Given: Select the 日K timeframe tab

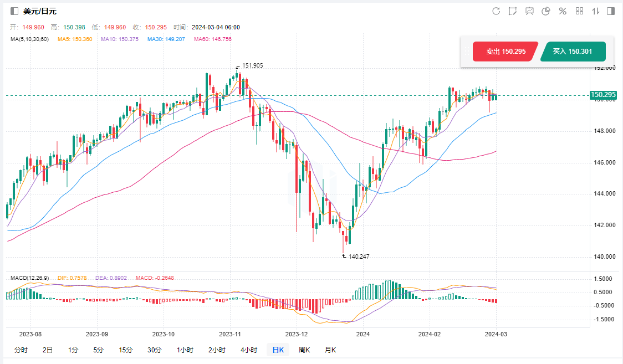Looking at the screenshot, I should [278, 350].
